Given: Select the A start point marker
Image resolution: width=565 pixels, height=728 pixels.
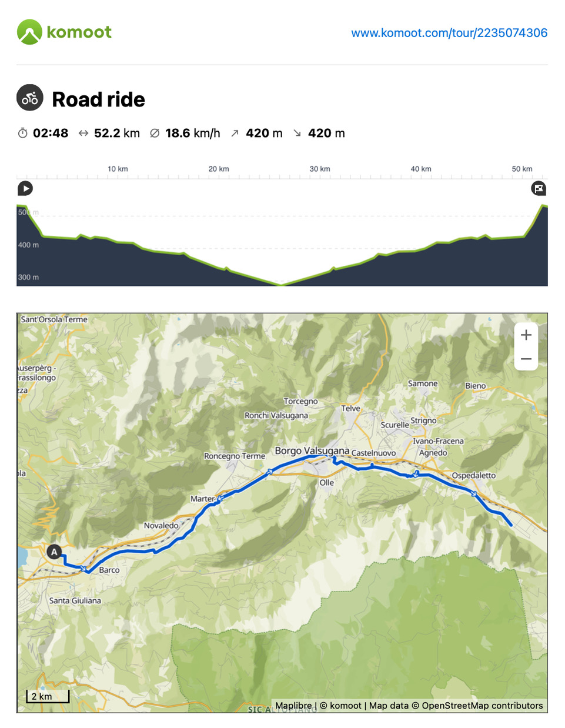Looking at the screenshot, I should click(x=54, y=552).
